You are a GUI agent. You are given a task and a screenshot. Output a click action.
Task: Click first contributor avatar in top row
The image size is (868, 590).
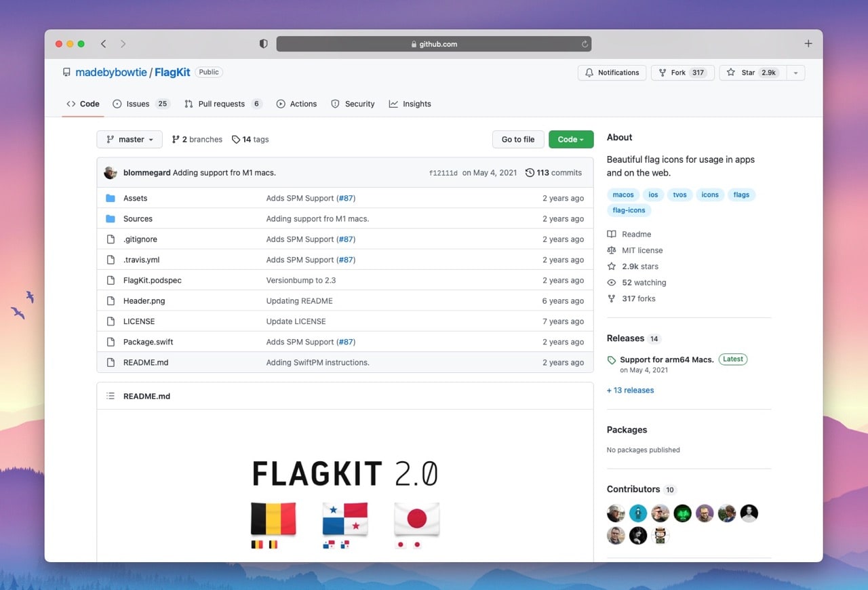click(616, 513)
